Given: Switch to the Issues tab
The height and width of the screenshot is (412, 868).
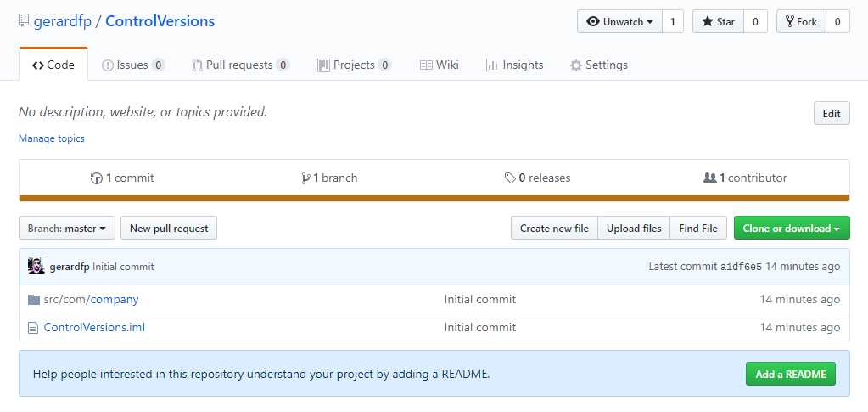Looking at the screenshot, I should click(x=132, y=65).
